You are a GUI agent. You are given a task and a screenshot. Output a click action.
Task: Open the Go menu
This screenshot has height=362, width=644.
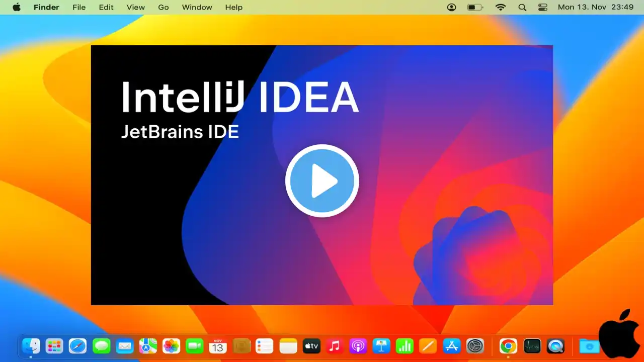pos(164,7)
